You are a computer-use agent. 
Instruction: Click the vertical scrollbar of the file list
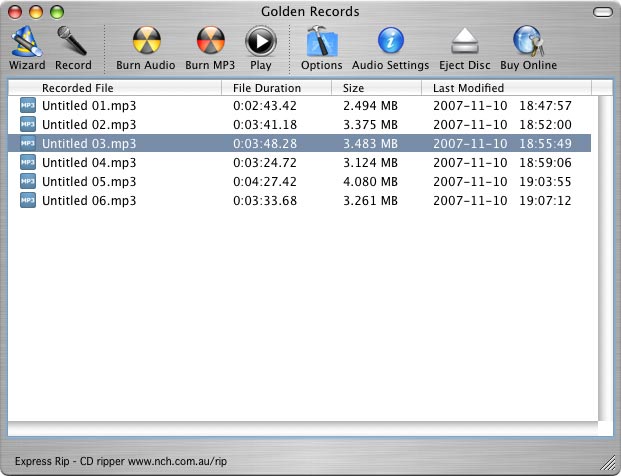point(604,260)
